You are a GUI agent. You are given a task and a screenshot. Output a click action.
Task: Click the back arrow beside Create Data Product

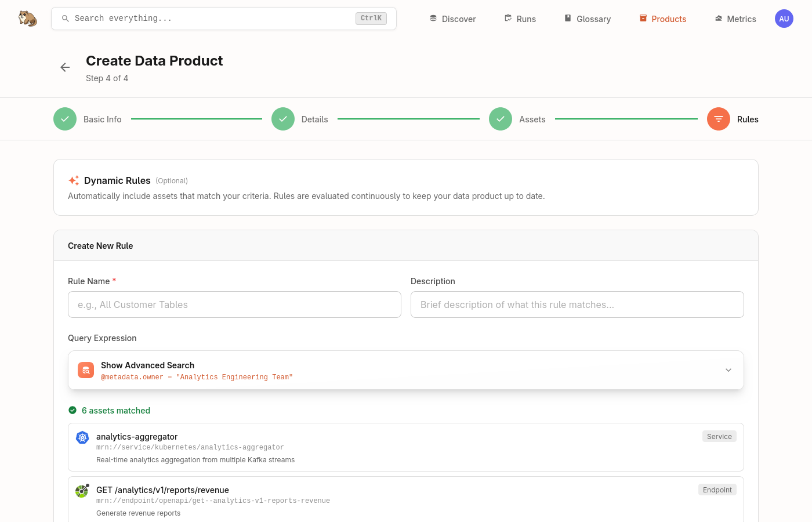(65, 67)
